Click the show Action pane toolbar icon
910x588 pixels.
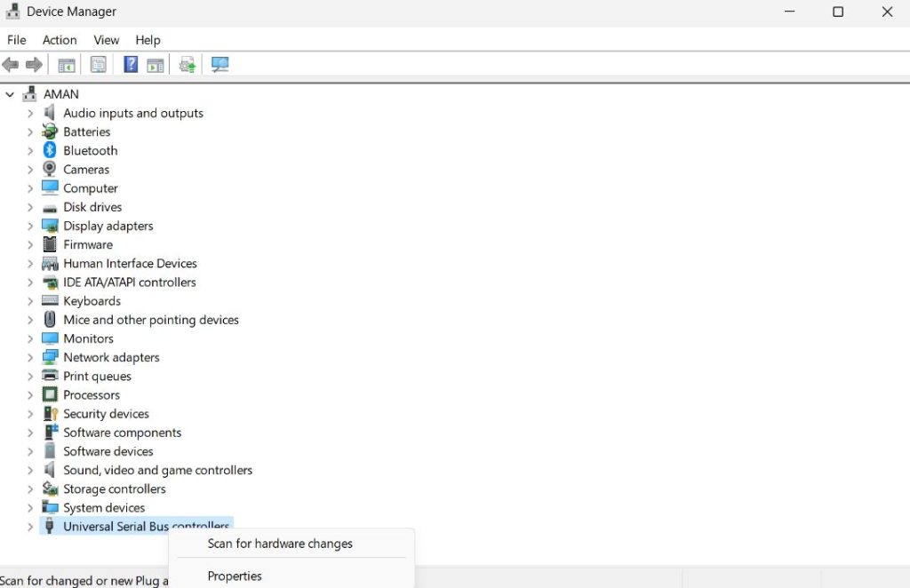pos(156,64)
